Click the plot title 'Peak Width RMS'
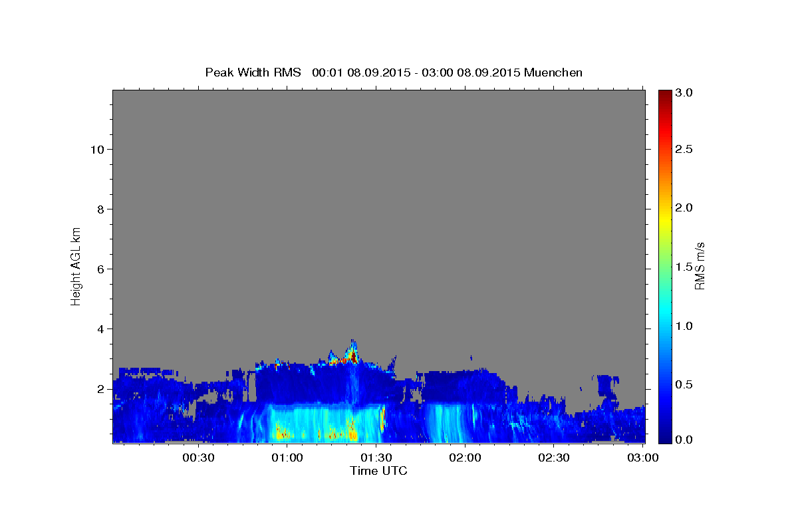This screenshot has width=798, height=532. click(253, 72)
